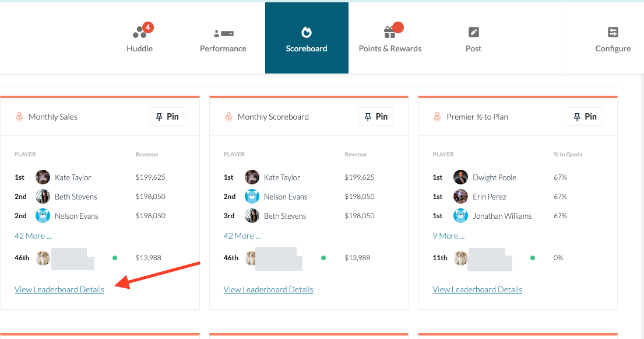Select Jonathan Williams' name
This screenshot has height=339, width=644.
[x=502, y=216]
